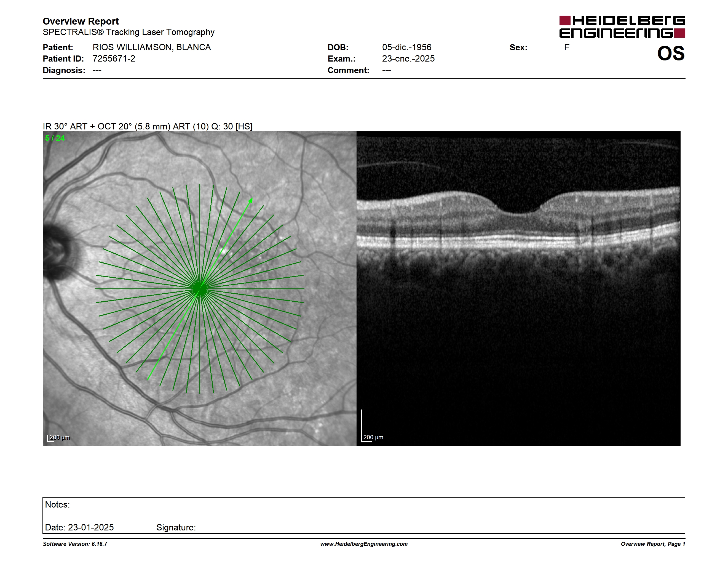Image resolution: width=728 pixels, height=563 pixels.
Task: Click the 'Comment:' label
Action: coord(348,70)
